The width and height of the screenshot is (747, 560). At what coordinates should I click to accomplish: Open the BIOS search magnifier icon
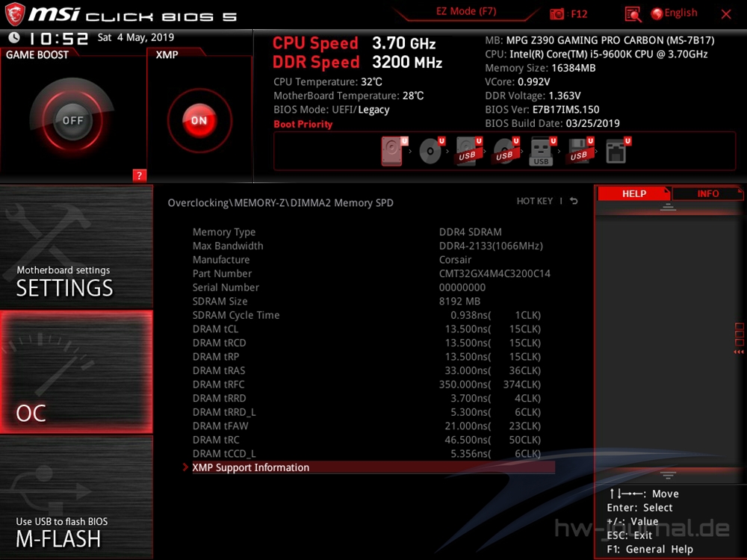(633, 14)
